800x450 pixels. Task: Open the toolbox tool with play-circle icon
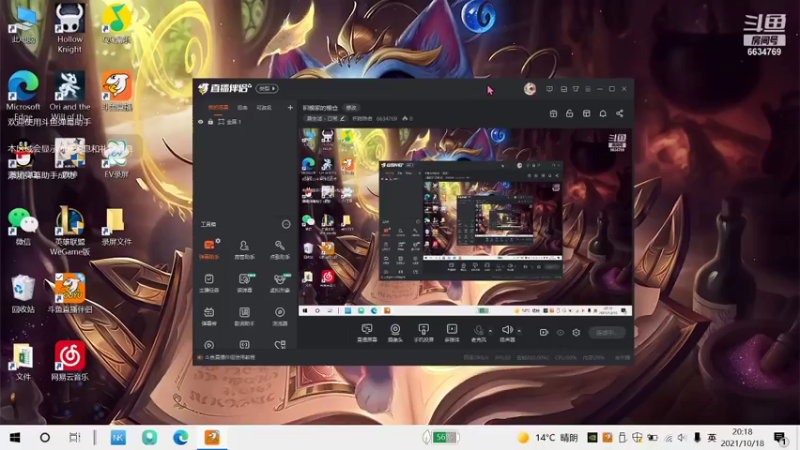pyautogui.click(x=209, y=345)
